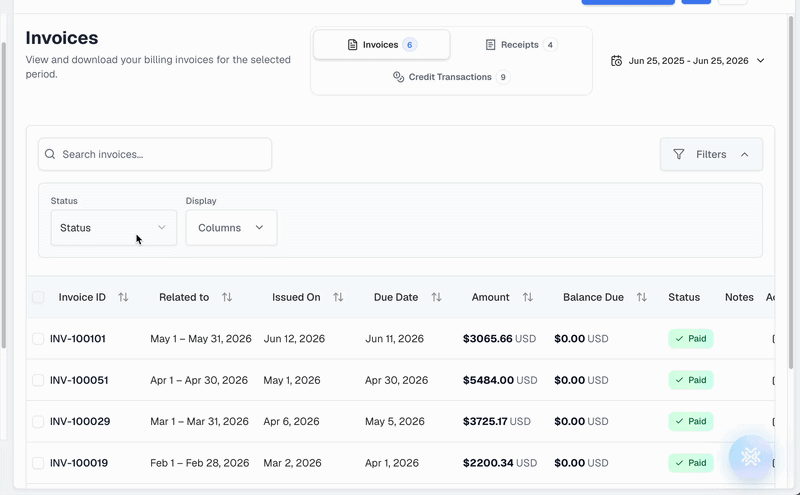This screenshot has height=495, width=800.
Task: Open invoice INV-100101
Action: pos(78,339)
